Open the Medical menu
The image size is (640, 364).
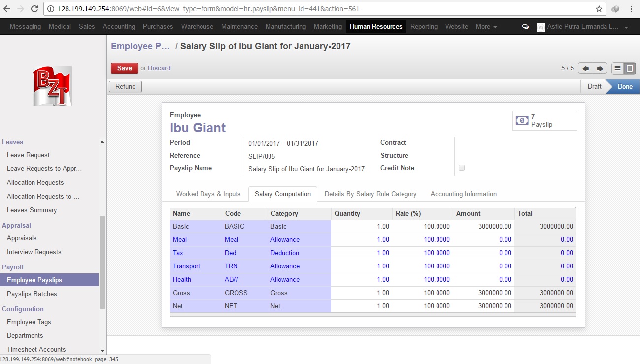pos(60,27)
